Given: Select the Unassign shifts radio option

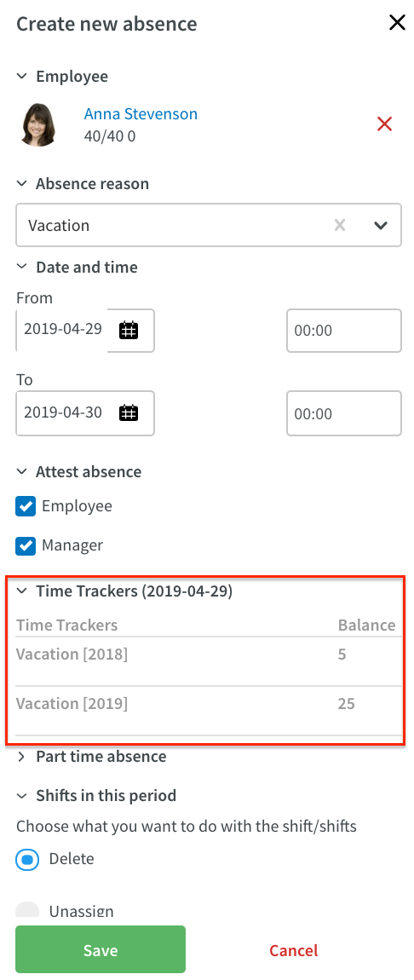Looking at the screenshot, I should click(27, 909).
